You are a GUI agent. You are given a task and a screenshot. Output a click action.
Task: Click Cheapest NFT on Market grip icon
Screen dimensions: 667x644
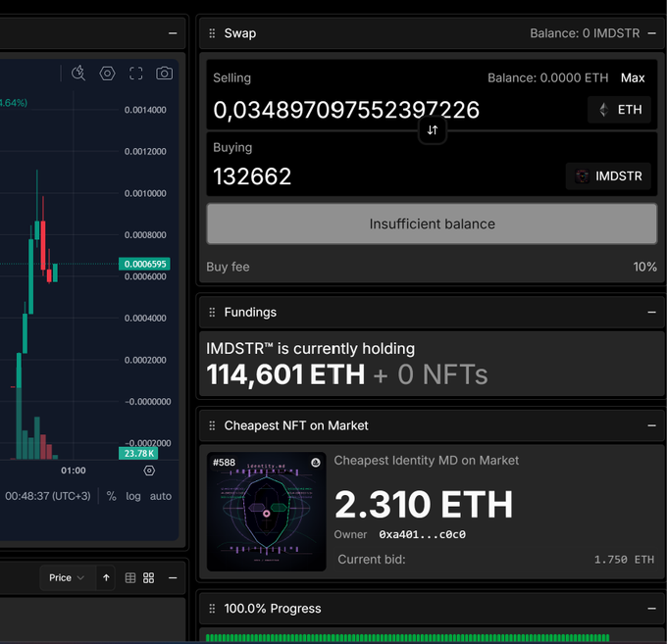pyautogui.click(x=212, y=425)
